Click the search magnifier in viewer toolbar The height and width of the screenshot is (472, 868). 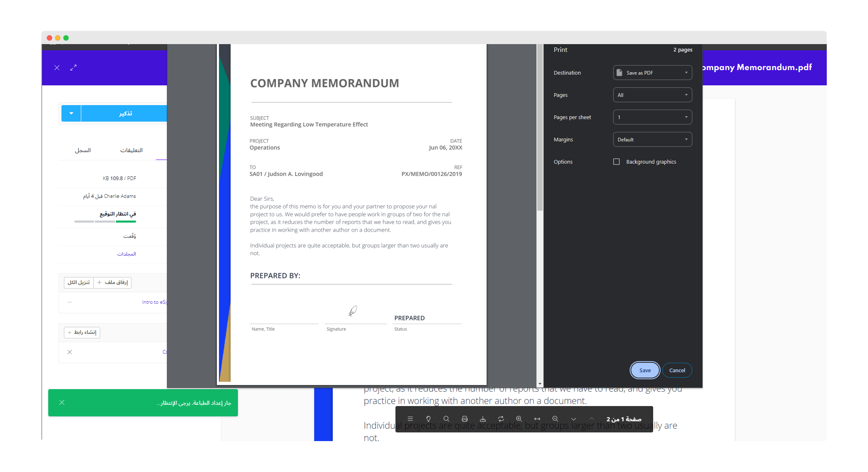click(447, 419)
